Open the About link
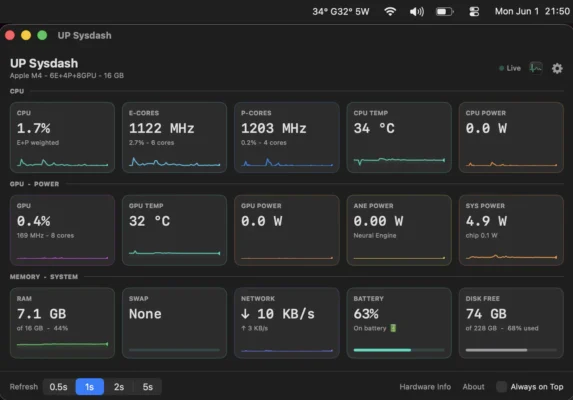Viewport: 573px width, 400px height. point(473,387)
